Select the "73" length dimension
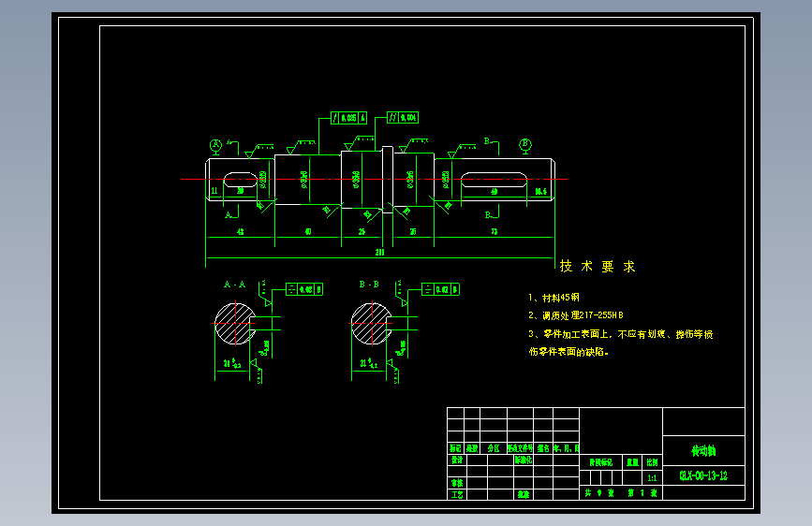This screenshot has height=526, width=812. click(x=494, y=232)
